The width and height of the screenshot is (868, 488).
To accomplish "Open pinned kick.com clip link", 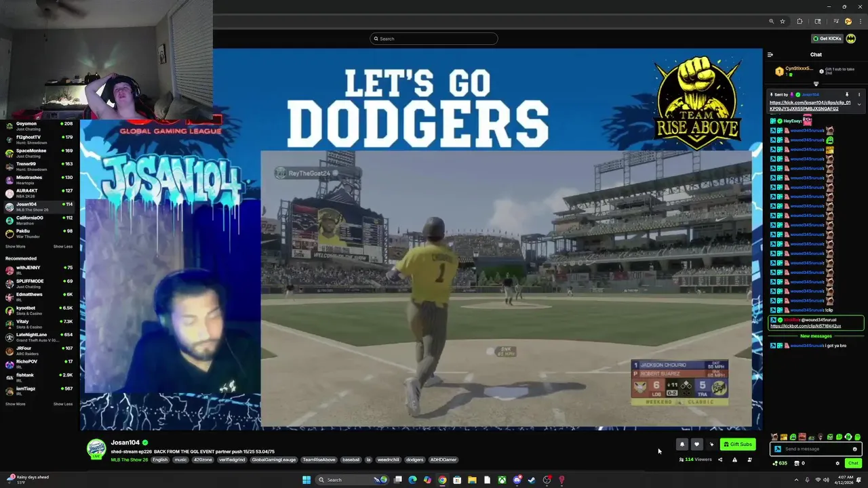I will [810, 106].
